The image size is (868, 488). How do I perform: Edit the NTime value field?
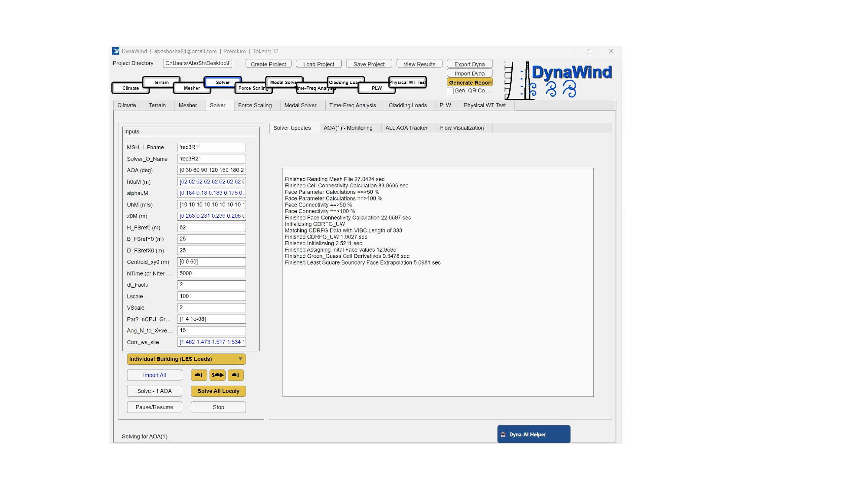[x=211, y=273]
